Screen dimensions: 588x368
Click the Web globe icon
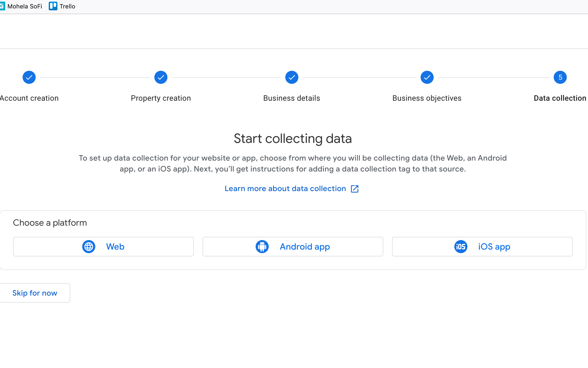pyautogui.click(x=89, y=247)
